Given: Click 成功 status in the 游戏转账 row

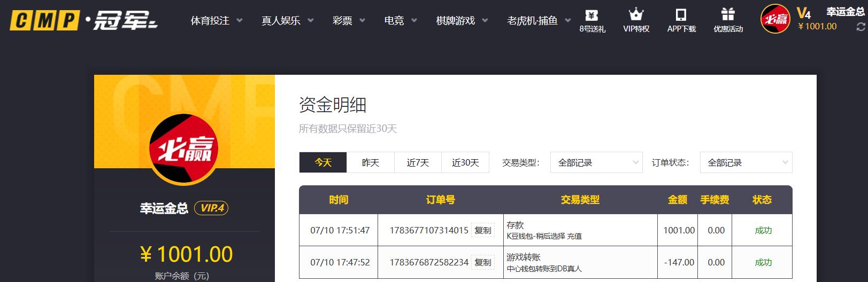Looking at the screenshot, I should click(763, 262).
